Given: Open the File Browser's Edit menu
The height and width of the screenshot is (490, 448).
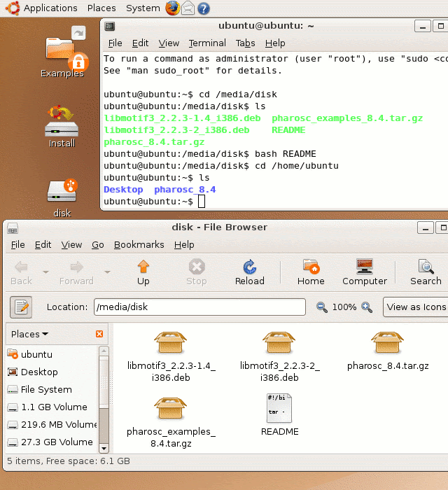Looking at the screenshot, I should point(43,245).
